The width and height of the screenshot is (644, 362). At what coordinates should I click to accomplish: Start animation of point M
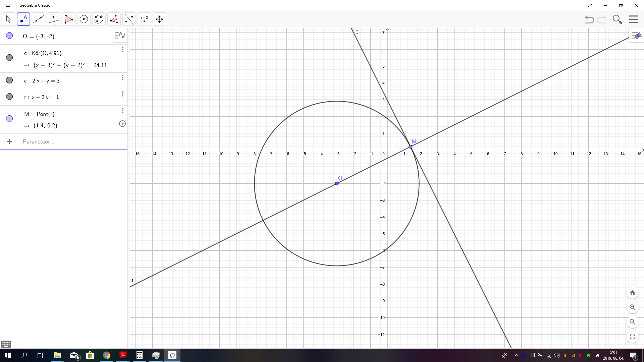pyautogui.click(x=122, y=124)
